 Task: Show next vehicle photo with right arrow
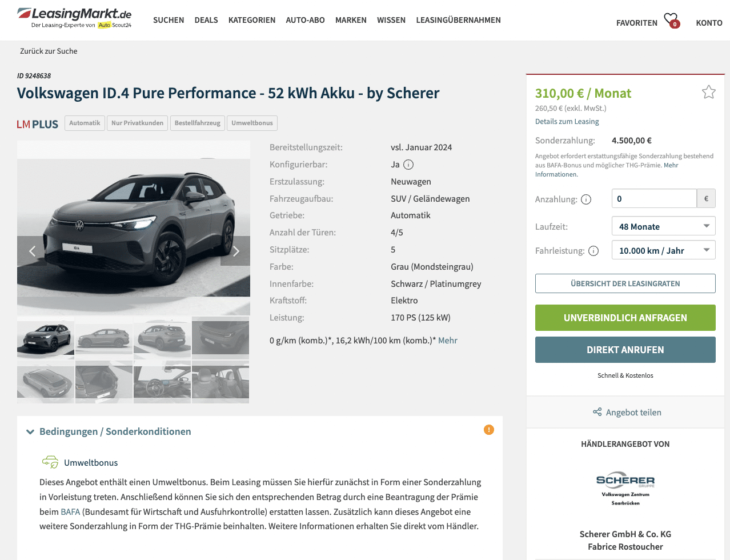[x=236, y=251]
